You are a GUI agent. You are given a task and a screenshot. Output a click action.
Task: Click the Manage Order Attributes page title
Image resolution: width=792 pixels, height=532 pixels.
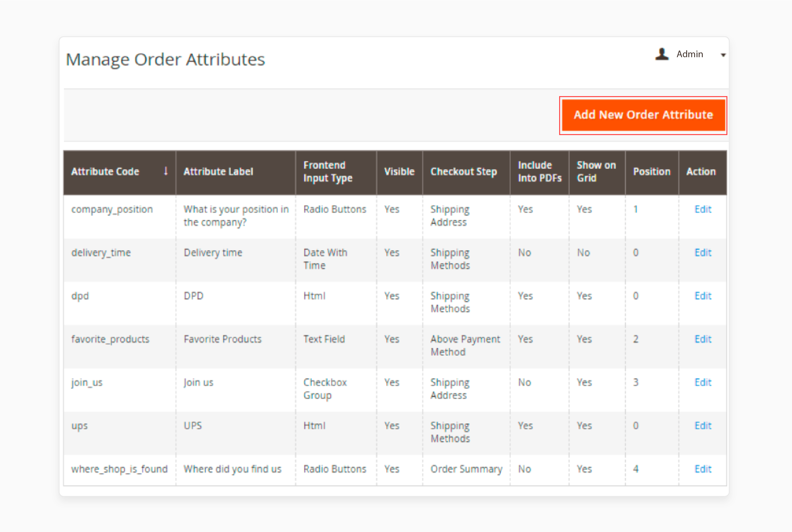(x=165, y=60)
